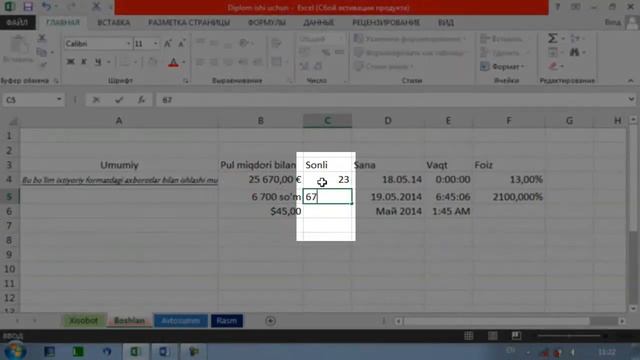
Task: Open font color dropdown arrow
Action: click(x=184, y=62)
